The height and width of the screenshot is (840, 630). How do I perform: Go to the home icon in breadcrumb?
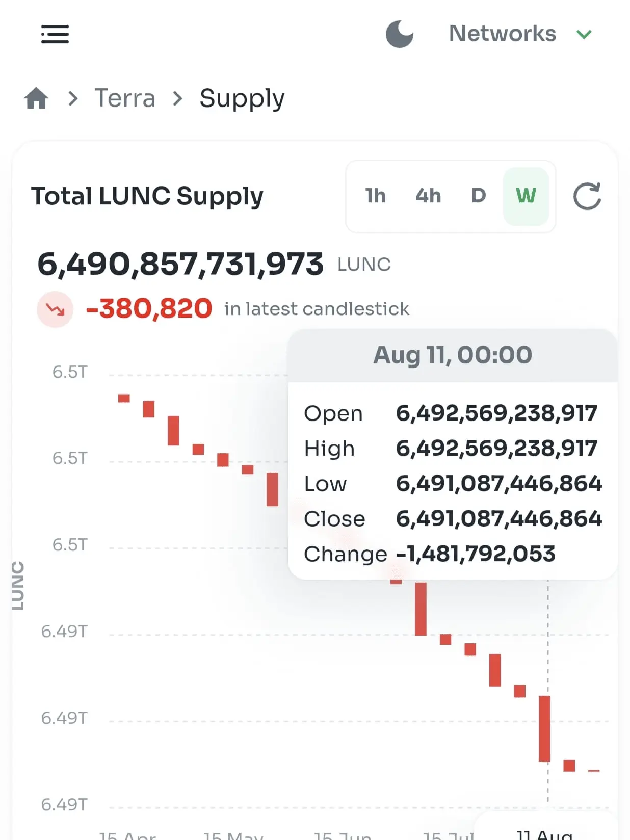coord(36,98)
